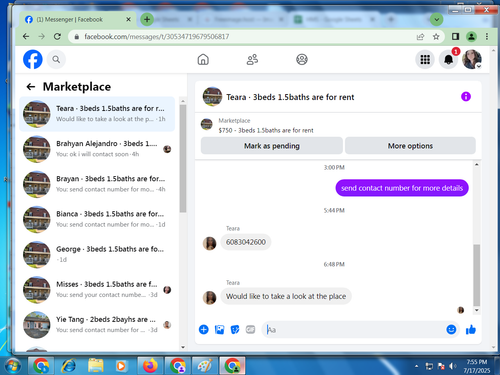Click the browser forward arrow
Viewport: 500px width, 375px height.
point(41,36)
